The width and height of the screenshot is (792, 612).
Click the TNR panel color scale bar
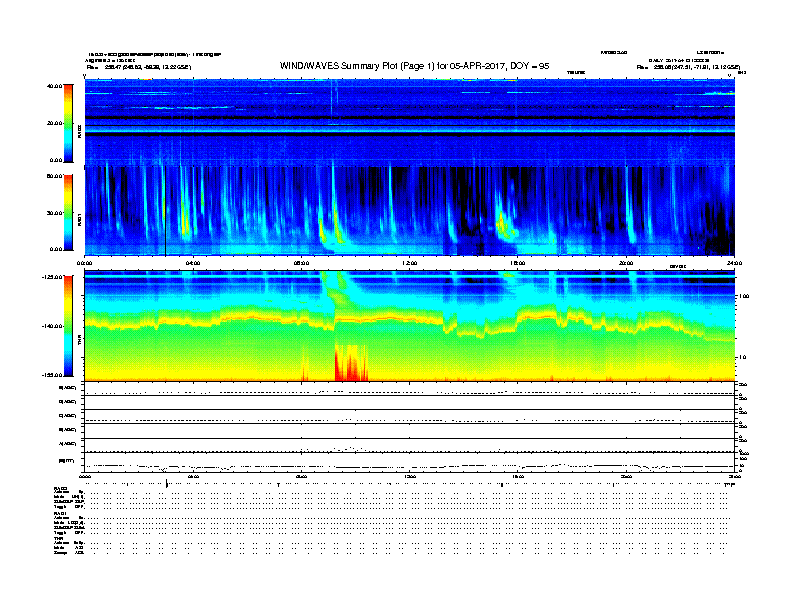coord(68,326)
